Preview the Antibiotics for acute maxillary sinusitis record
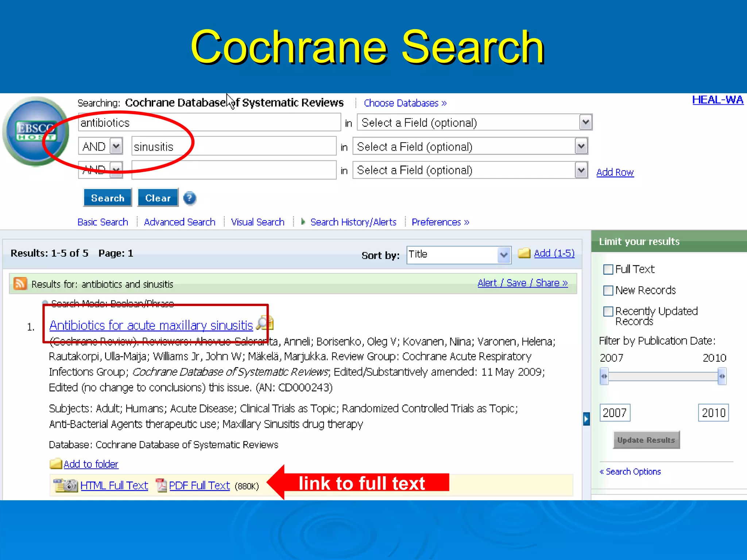 [x=265, y=323]
